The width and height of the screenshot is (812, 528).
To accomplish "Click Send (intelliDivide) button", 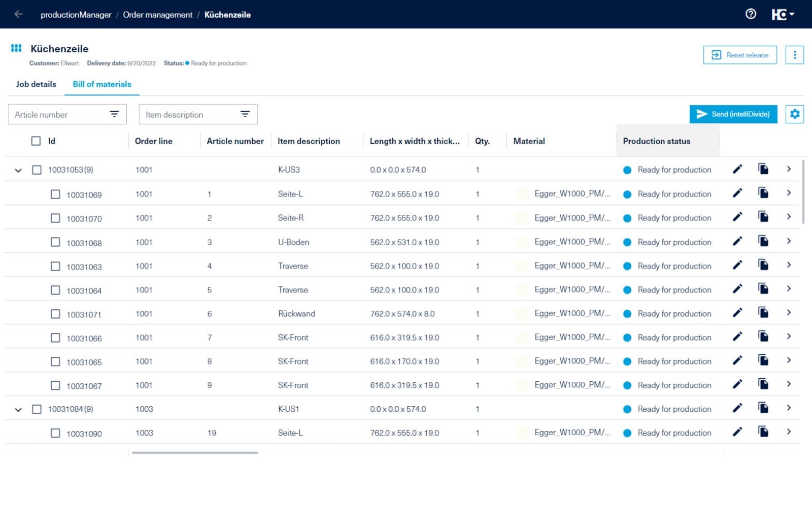I will pyautogui.click(x=733, y=114).
